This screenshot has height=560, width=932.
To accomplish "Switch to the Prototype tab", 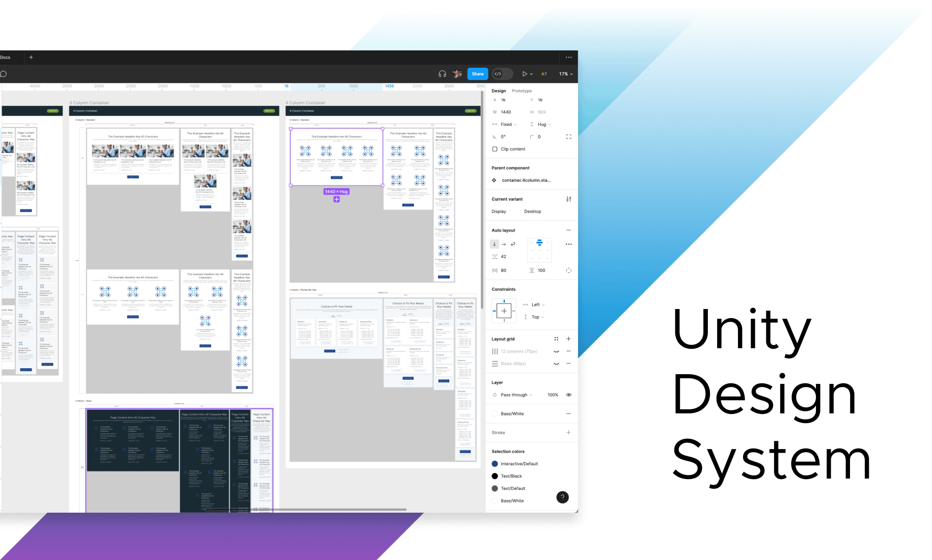I will click(x=522, y=91).
